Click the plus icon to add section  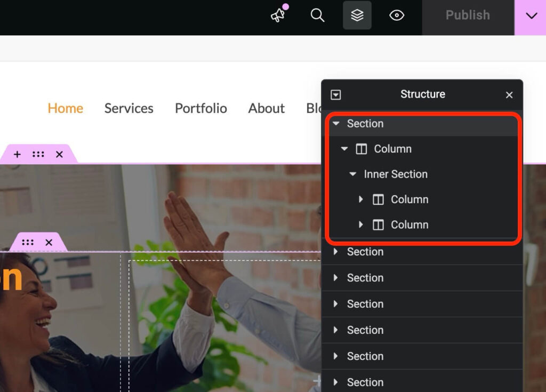click(17, 154)
